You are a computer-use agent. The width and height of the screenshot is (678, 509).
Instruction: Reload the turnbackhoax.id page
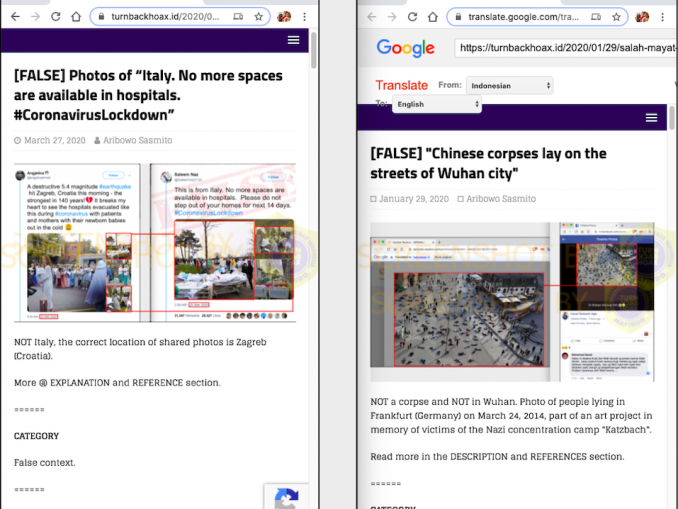[x=56, y=17]
